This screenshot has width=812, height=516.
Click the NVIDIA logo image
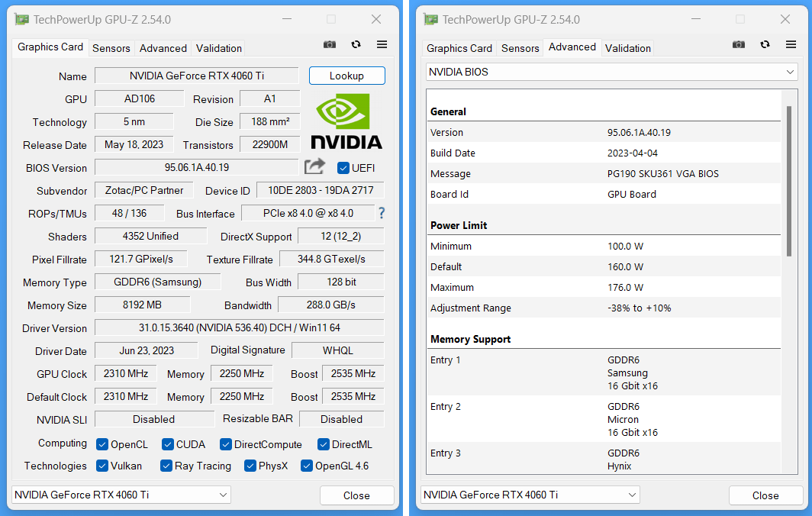346,121
